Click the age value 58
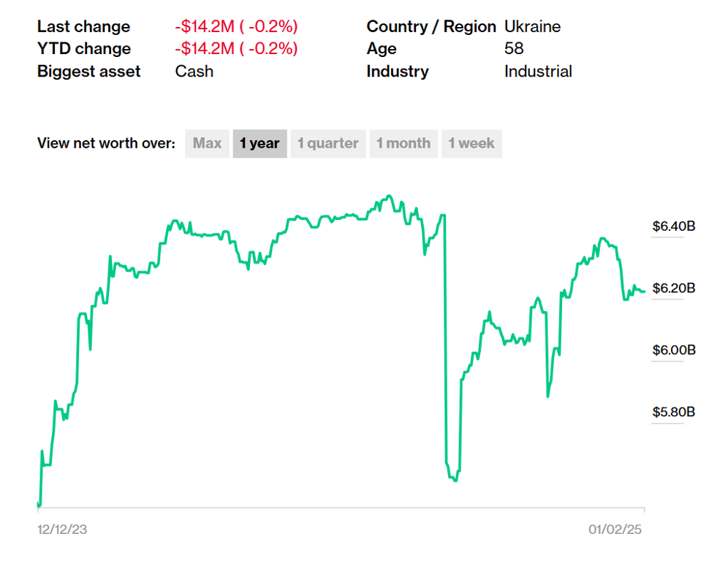This screenshot has height=561, width=728. pos(514,49)
